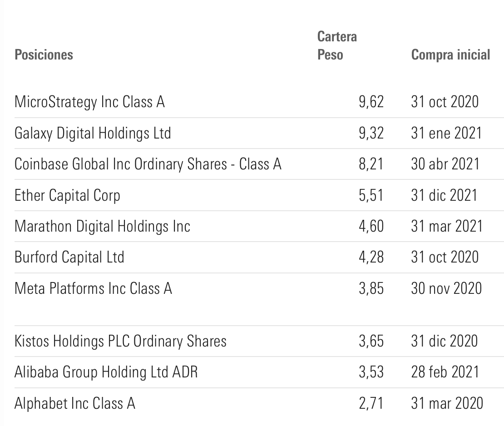This screenshot has height=426, width=504.
Task: Click Meta Platforms Inc Class A
Action: (x=93, y=288)
